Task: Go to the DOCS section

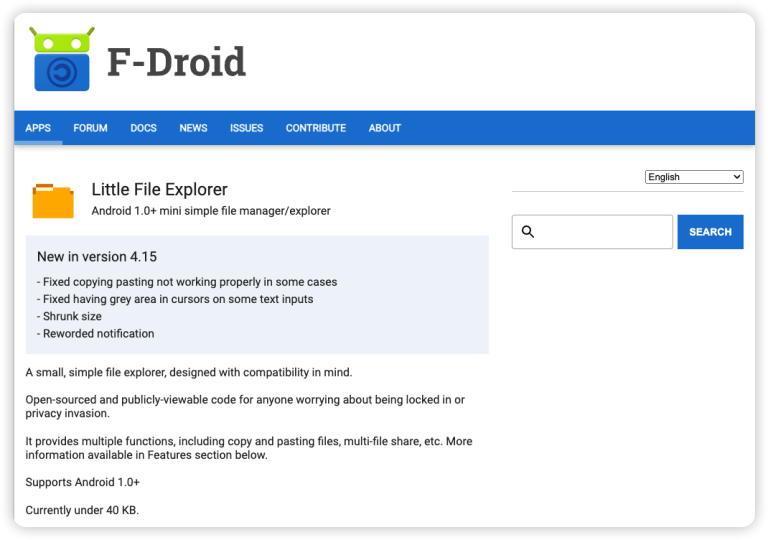Action: (x=143, y=128)
